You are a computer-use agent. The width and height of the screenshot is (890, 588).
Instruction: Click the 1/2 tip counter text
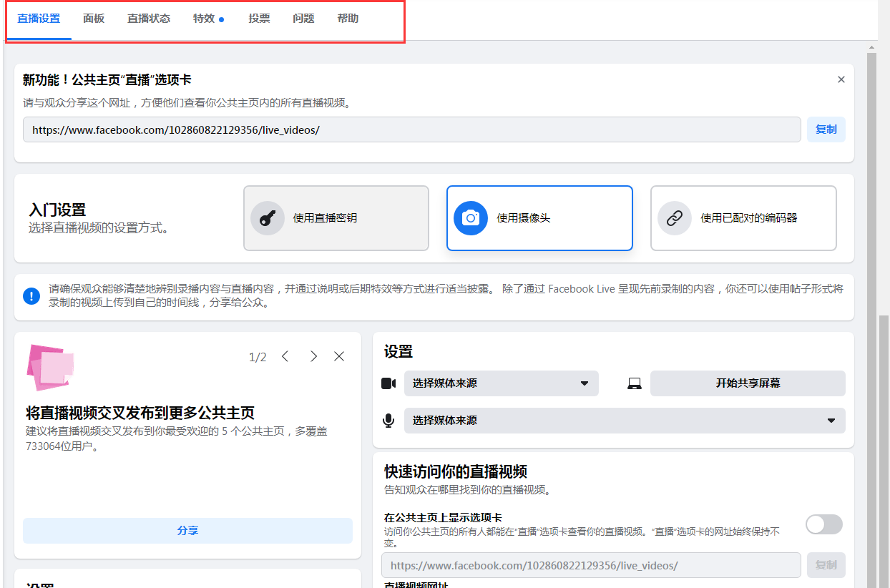pos(258,357)
